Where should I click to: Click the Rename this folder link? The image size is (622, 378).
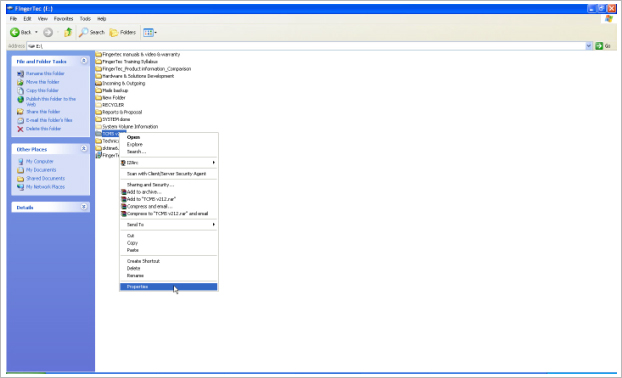pyautogui.click(x=45, y=73)
